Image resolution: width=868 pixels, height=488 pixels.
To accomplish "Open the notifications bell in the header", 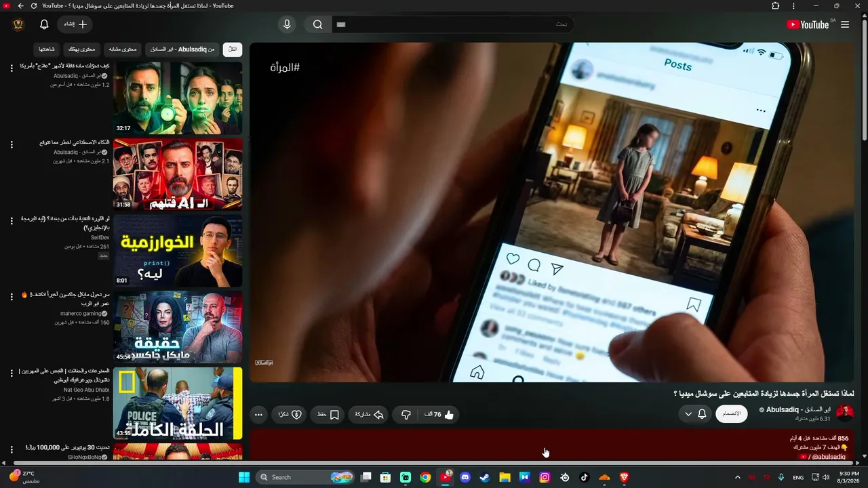I will (44, 24).
